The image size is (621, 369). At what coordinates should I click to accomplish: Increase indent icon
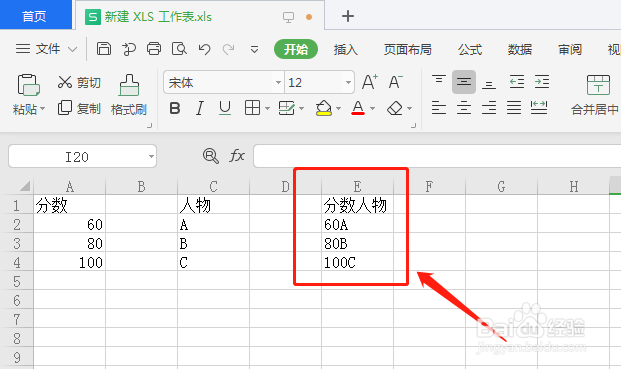point(541,82)
